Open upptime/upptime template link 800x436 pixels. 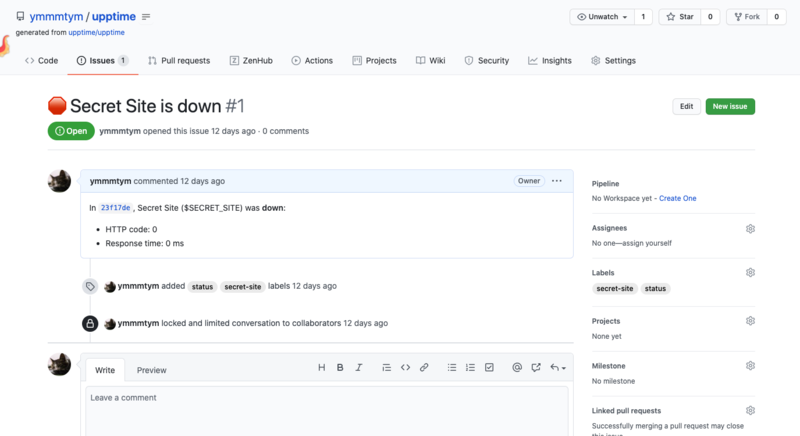click(x=96, y=32)
